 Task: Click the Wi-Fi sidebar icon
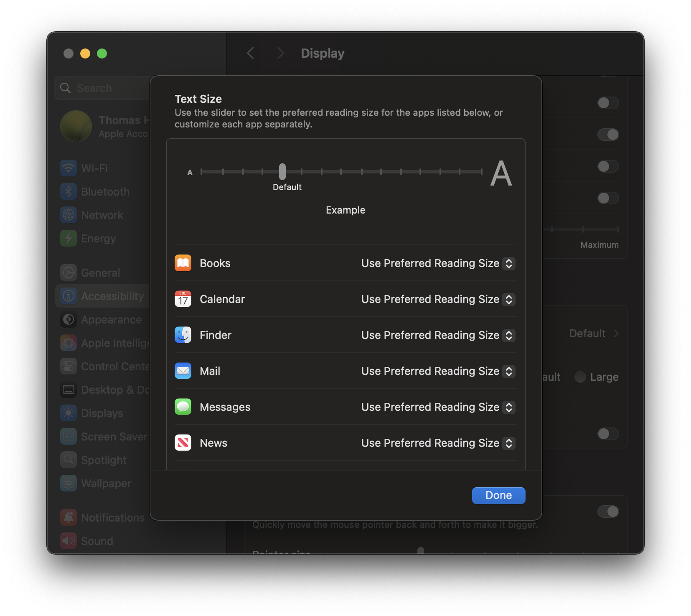coord(69,168)
